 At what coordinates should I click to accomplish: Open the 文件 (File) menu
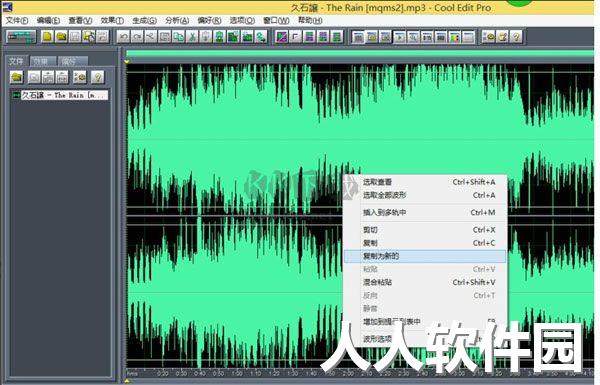coord(17,20)
